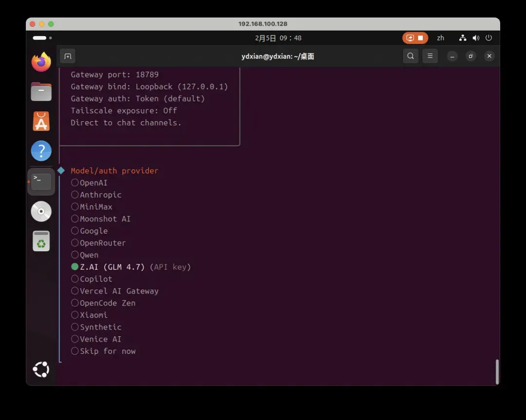Open the disc media icon in dock
This screenshot has width=526, height=420.
[41, 211]
